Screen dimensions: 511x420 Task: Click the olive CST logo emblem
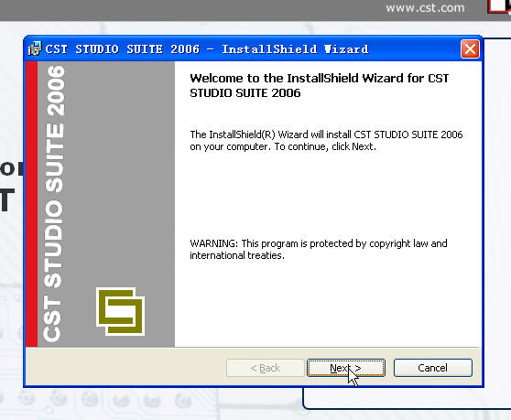[x=120, y=312]
